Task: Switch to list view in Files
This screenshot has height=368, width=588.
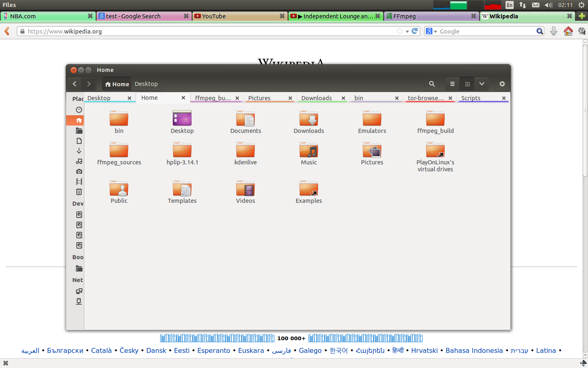Action: (x=452, y=84)
